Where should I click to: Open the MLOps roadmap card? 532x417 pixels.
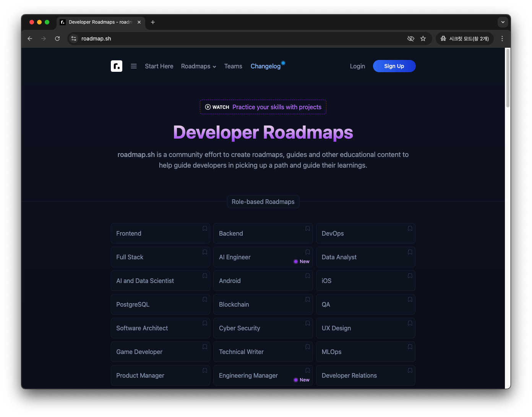tap(366, 352)
